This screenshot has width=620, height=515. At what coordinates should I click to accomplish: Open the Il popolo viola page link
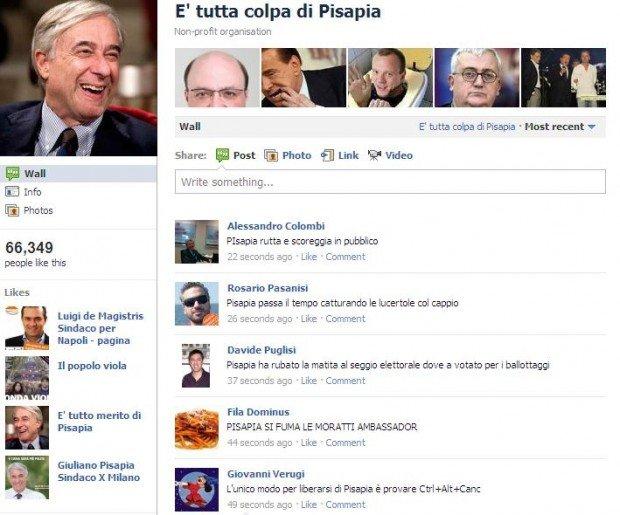pyautogui.click(x=92, y=366)
